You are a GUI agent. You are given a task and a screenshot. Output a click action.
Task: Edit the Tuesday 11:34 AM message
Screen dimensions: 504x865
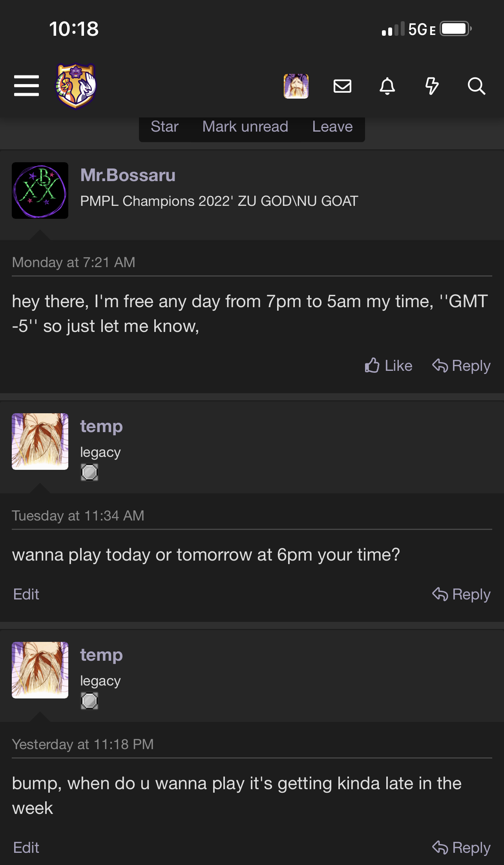click(26, 594)
